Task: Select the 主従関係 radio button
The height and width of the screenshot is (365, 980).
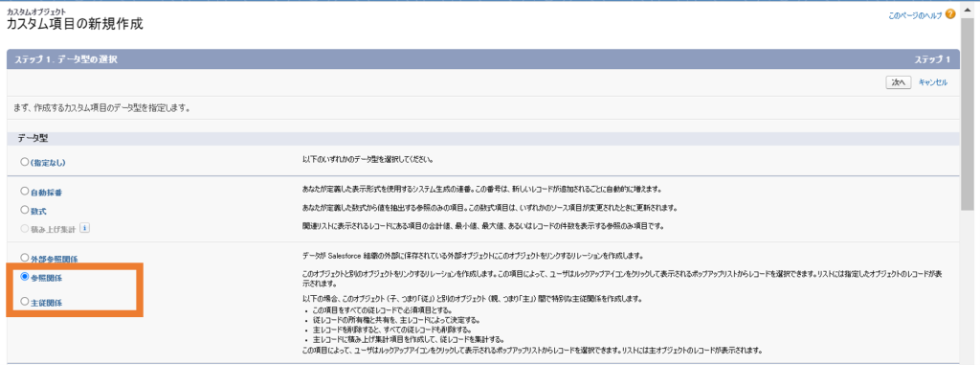Action: [24, 301]
